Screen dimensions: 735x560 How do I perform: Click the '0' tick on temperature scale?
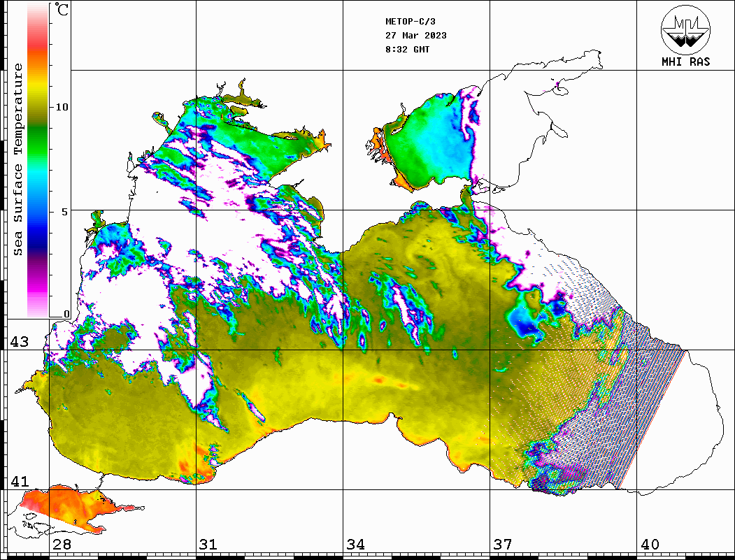[x=66, y=314]
